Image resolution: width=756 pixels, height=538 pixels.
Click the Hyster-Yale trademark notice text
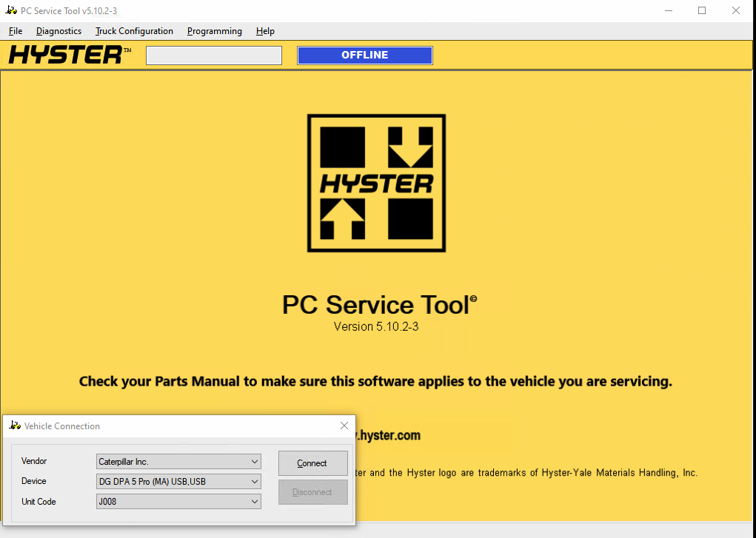pyautogui.click(x=526, y=473)
